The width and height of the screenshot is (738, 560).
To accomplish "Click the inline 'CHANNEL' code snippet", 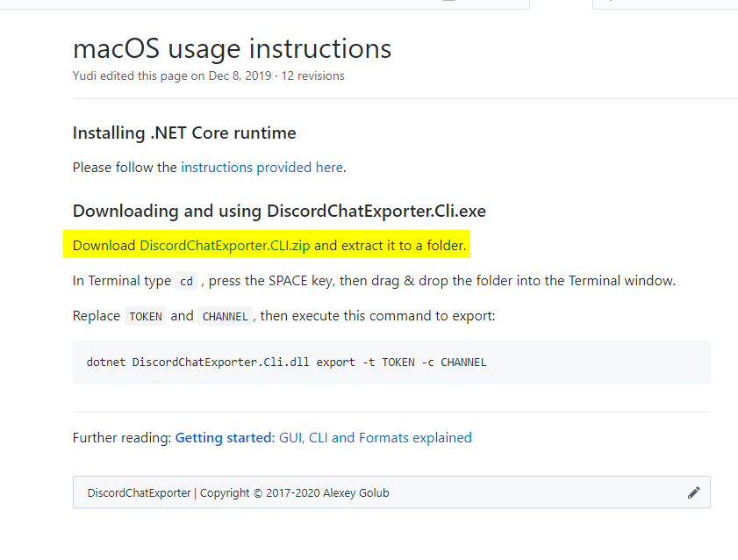I will click(x=225, y=316).
